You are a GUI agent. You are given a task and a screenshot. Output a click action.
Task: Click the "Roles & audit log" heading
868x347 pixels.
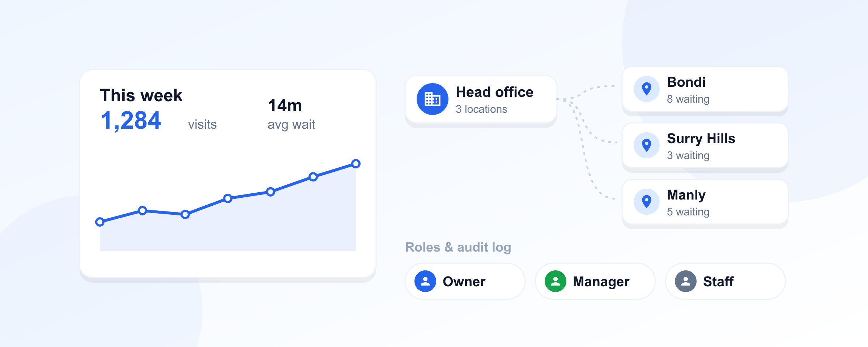tap(458, 247)
